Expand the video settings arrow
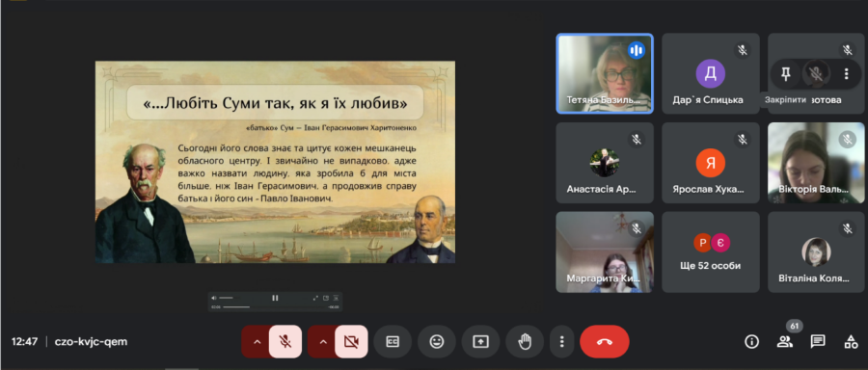Image resolution: width=868 pixels, height=370 pixels. click(x=323, y=342)
